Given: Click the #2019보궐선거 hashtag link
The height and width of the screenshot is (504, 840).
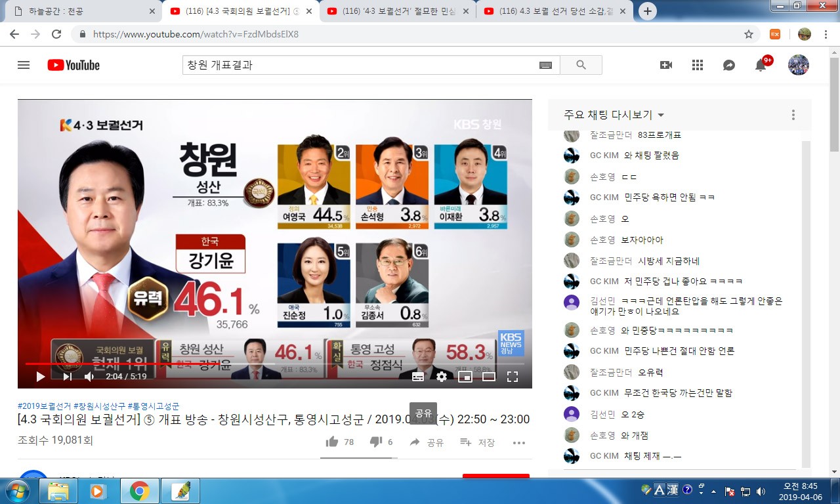Looking at the screenshot, I should click(x=44, y=406).
